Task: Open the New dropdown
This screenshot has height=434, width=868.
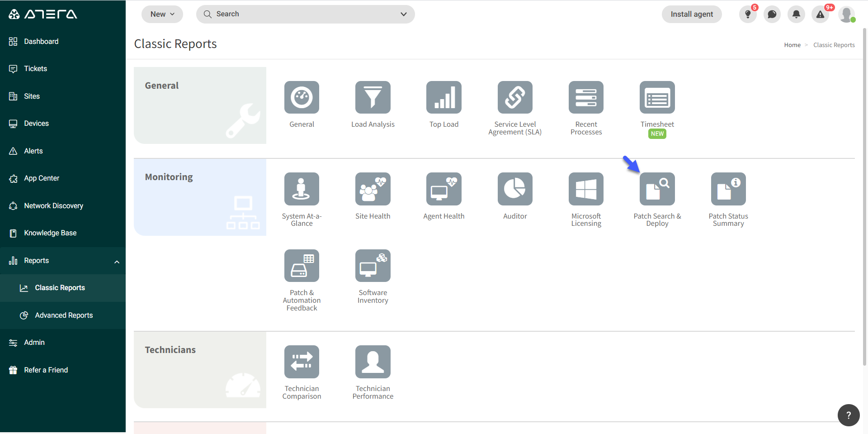Action: pos(162,14)
